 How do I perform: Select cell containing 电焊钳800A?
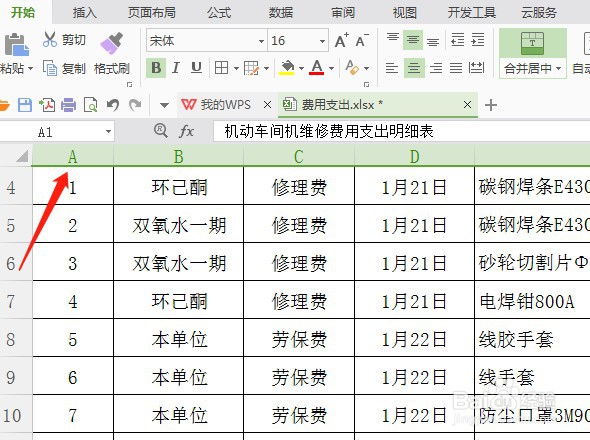pos(532,300)
